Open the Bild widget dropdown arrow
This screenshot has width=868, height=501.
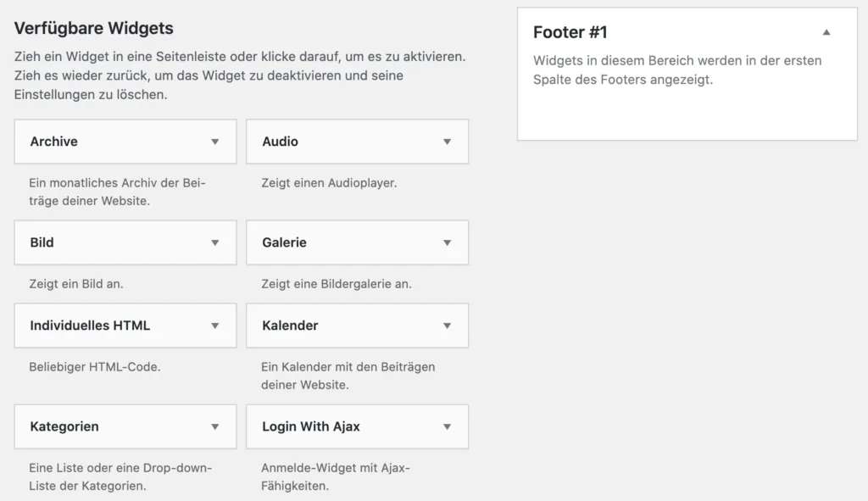[214, 242]
